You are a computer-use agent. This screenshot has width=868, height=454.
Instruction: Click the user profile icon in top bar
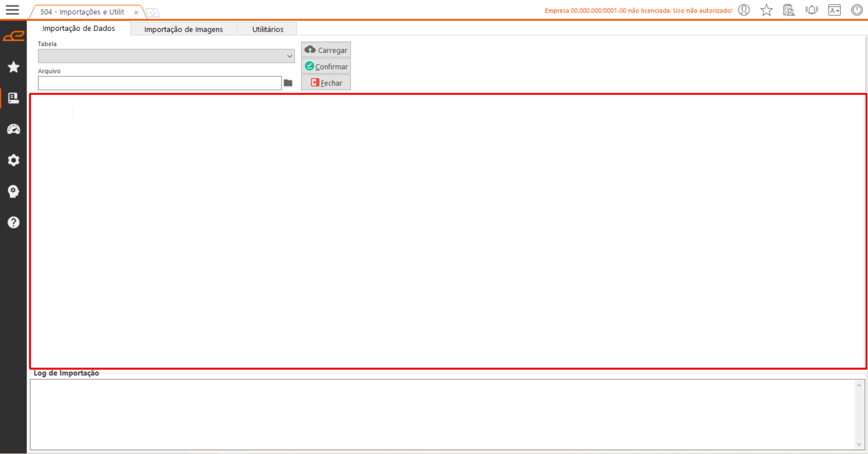[x=744, y=10]
